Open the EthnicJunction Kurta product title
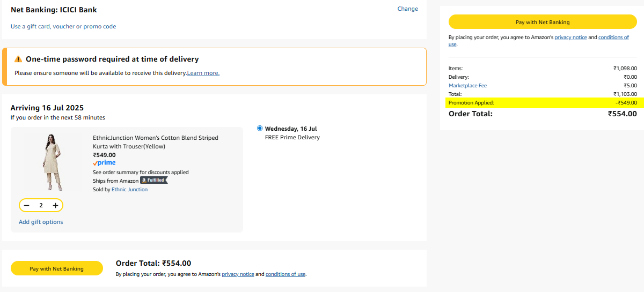The image size is (644, 292). [x=156, y=142]
